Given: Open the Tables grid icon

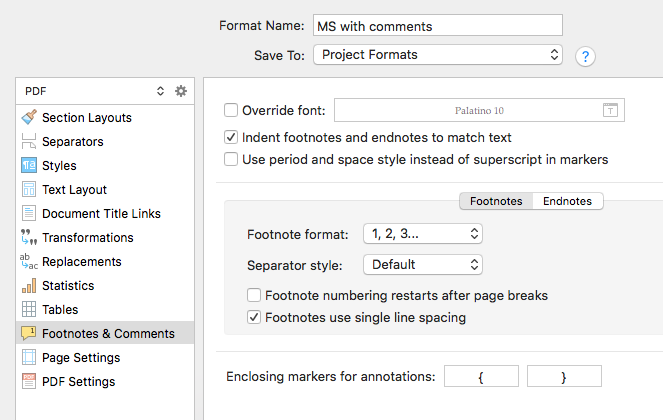Looking at the screenshot, I should [29, 309].
